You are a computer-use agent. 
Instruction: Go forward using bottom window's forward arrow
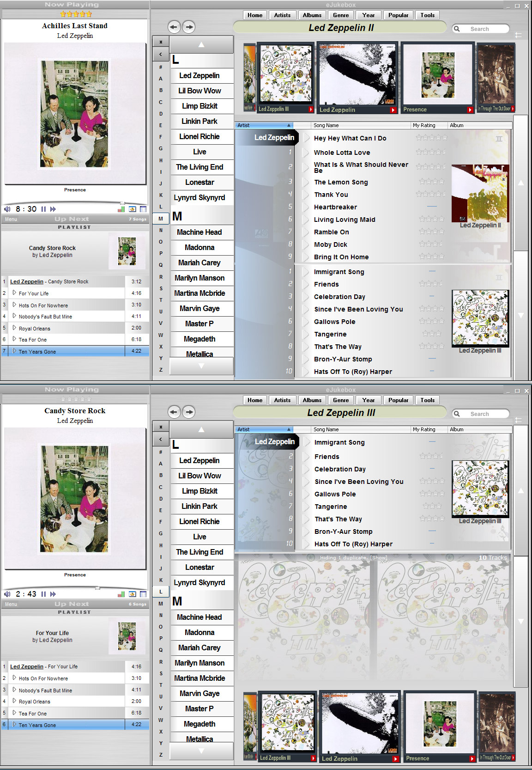click(x=189, y=412)
